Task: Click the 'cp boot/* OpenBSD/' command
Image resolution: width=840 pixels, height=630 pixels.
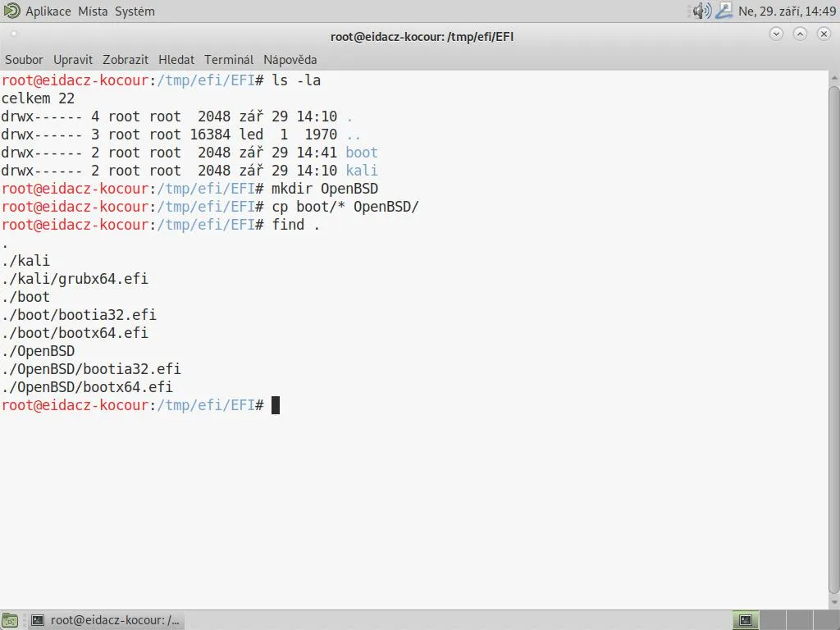Action: [345, 207]
